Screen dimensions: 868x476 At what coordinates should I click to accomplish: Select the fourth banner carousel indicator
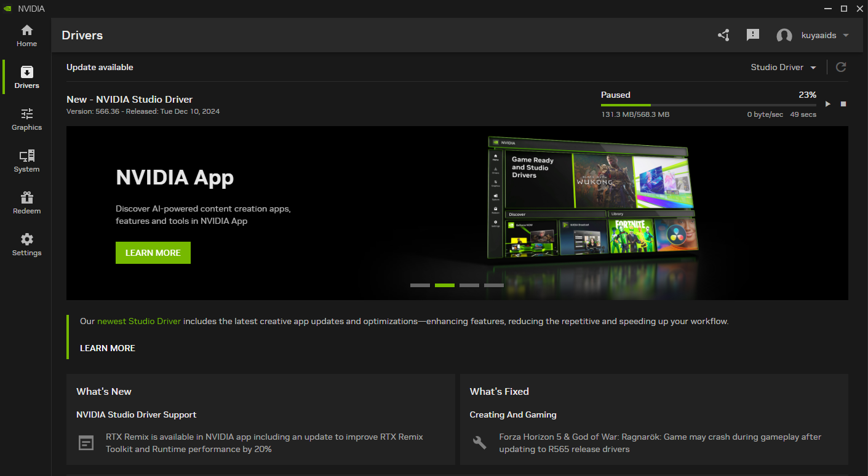(x=494, y=285)
